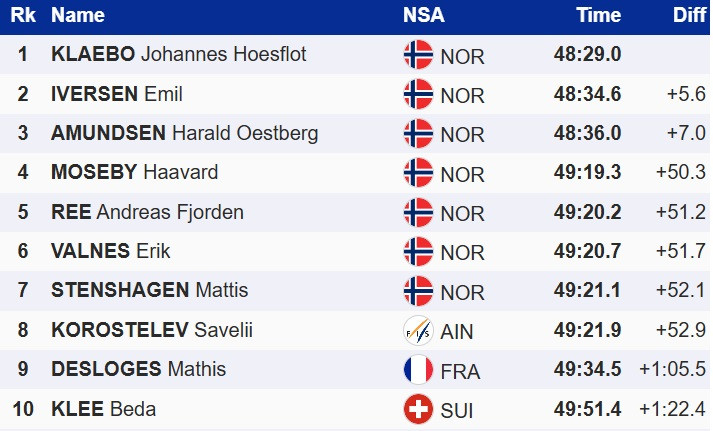The width and height of the screenshot is (713, 431).
Task: Sort by the Time column header
Action: click(598, 15)
